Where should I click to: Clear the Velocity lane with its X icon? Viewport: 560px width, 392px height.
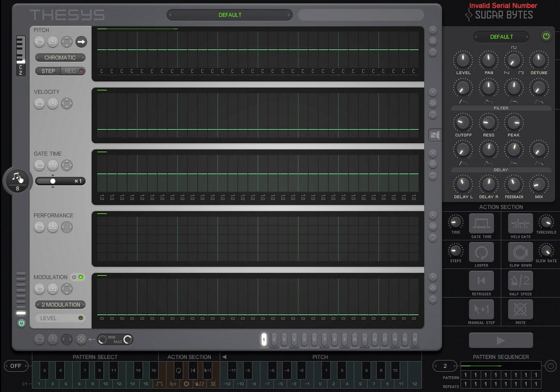tap(433, 92)
